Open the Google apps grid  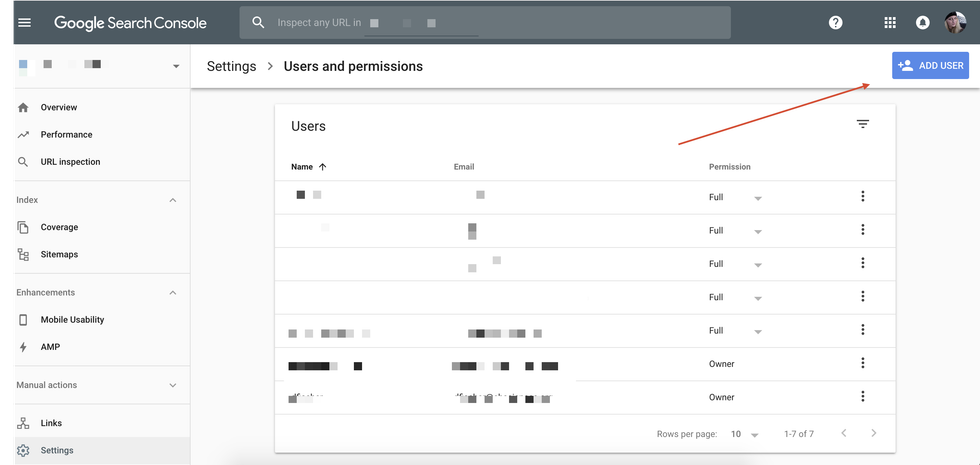coord(890,22)
